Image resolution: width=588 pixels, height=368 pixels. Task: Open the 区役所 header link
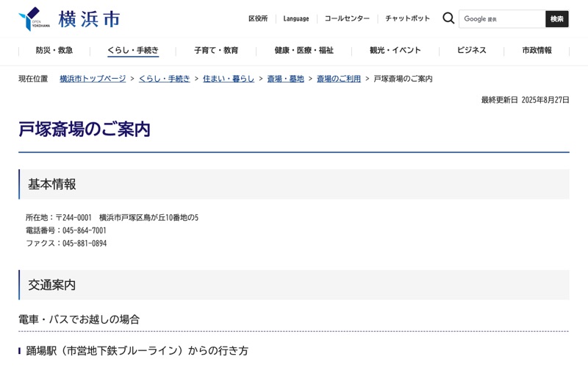pyautogui.click(x=258, y=19)
